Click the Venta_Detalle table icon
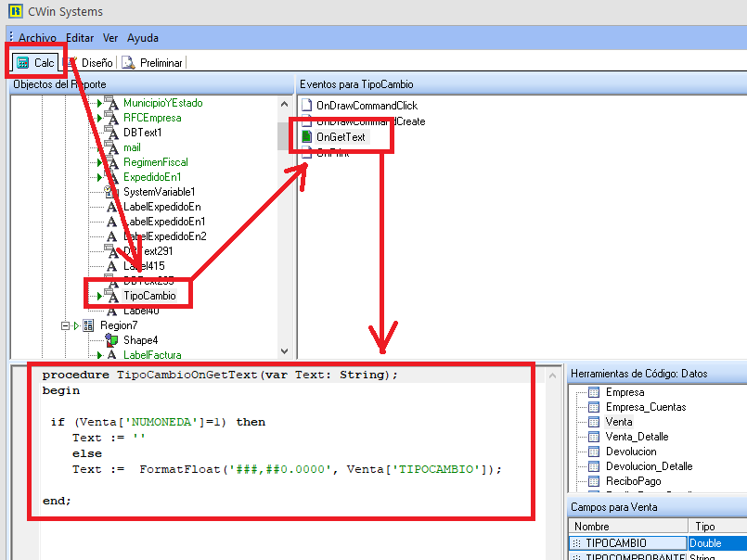Screen dimensions: 747x560 point(594,437)
